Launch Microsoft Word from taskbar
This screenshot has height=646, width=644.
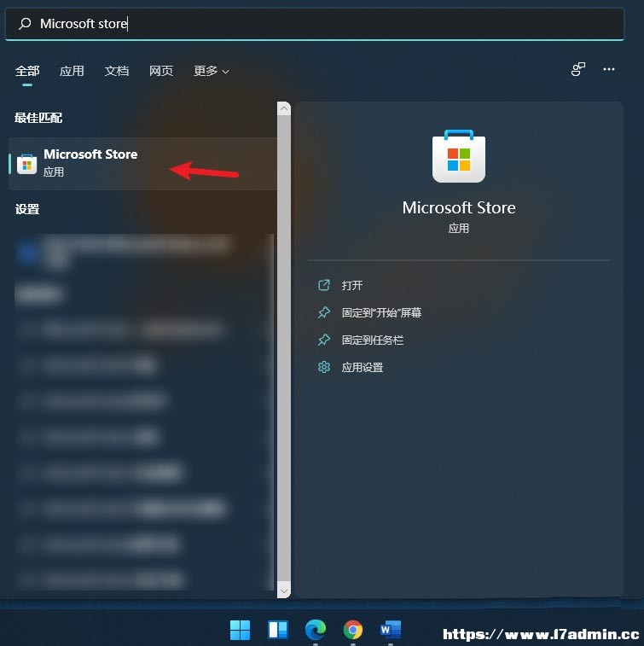point(391,630)
